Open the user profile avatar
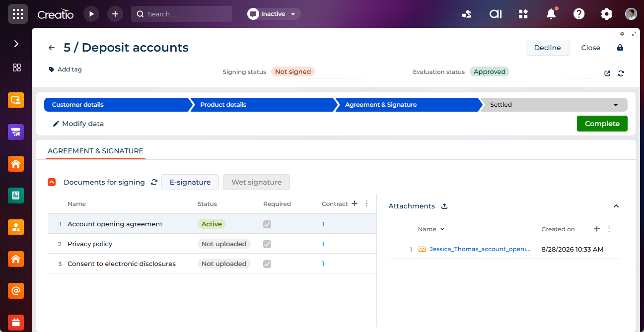Image resolution: width=644 pixels, height=332 pixels. click(x=631, y=14)
